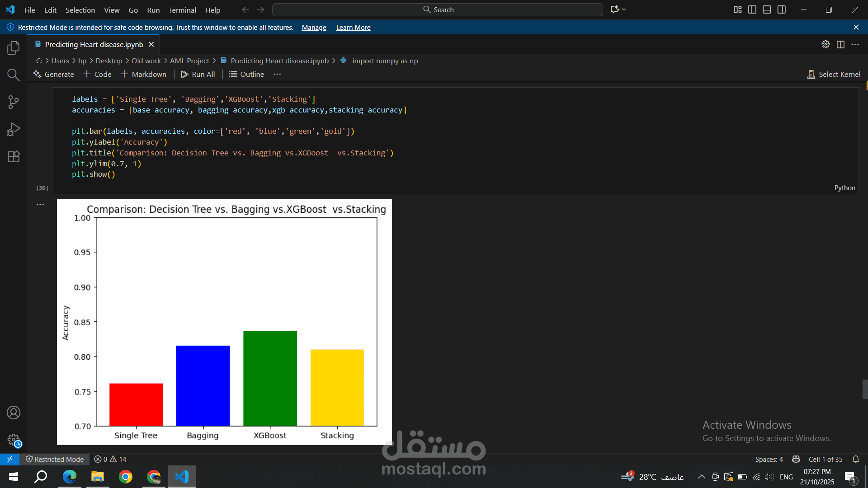Click the Run All button
The image size is (868, 488).
click(198, 74)
